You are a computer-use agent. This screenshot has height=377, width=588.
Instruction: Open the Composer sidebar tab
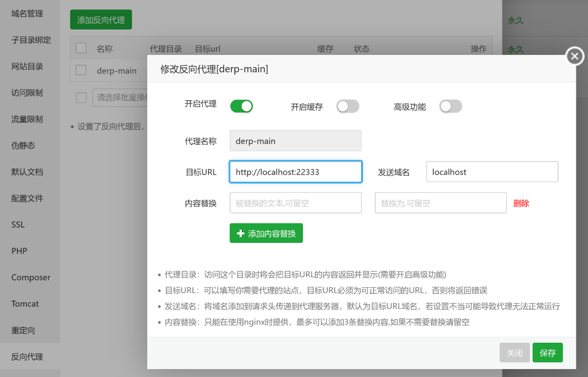(31, 278)
